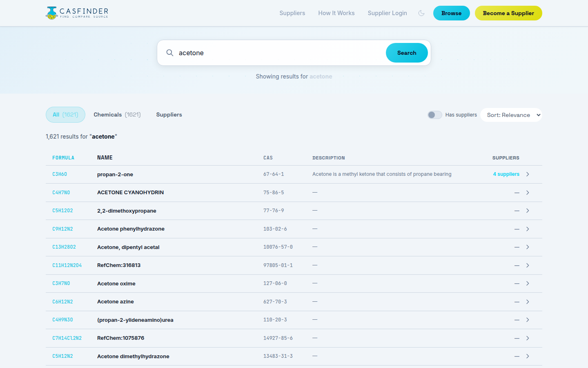
Task: Click Become a Supplier
Action: tap(508, 13)
